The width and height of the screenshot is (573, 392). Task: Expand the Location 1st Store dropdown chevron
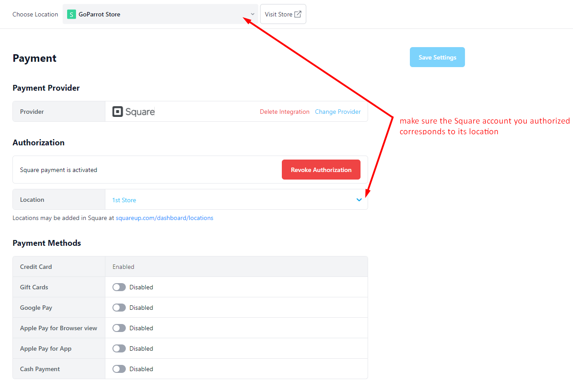(359, 200)
